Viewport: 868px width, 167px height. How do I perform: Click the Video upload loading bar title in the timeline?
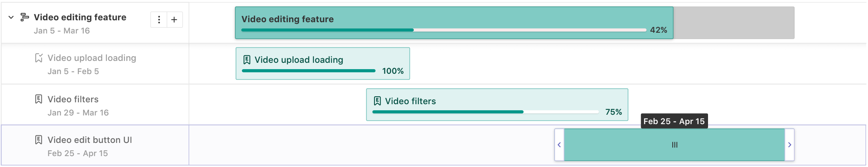pyautogui.click(x=298, y=60)
